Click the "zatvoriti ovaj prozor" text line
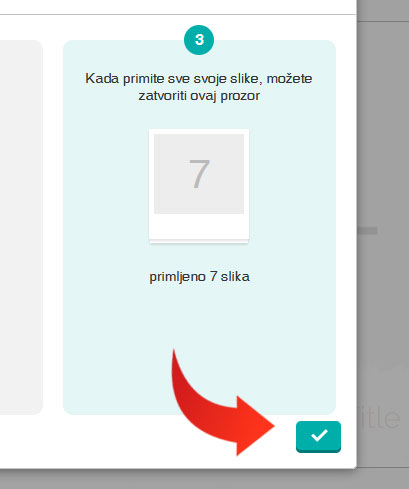 199,96
